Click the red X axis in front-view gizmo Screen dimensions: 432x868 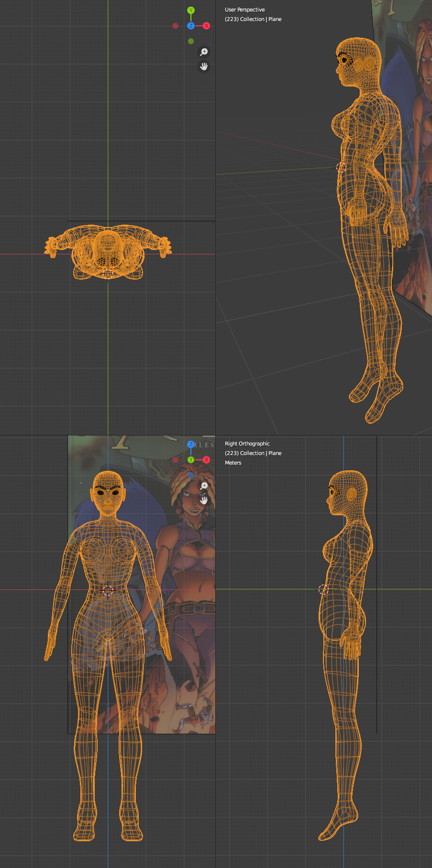click(x=206, y=460)
